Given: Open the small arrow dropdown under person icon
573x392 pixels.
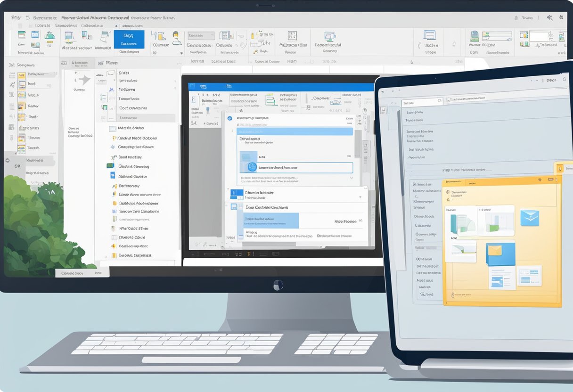Looking at the screenshot, I should point(181,53).
